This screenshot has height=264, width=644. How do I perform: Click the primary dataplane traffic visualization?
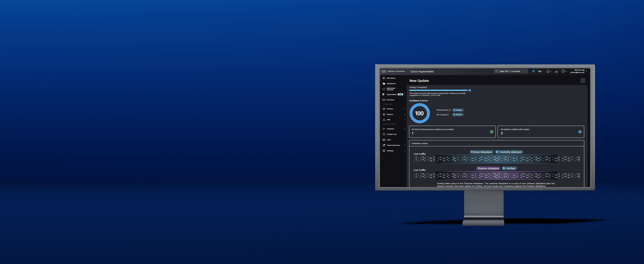coord(496,159)
